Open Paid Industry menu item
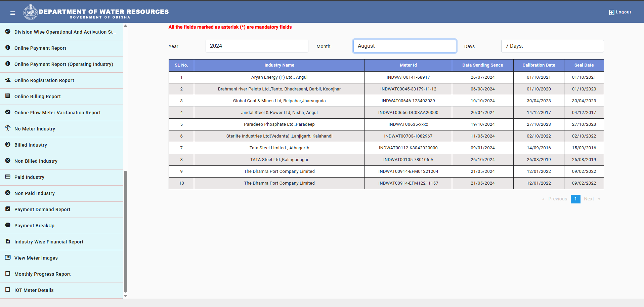The height and width of the screenshot is (307, 644). [x=61, y=177]
